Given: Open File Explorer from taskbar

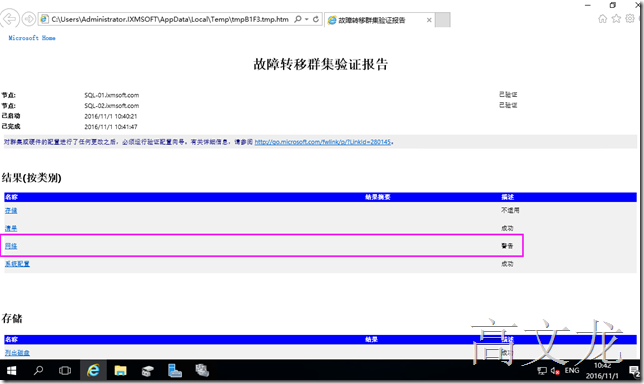Looking at the screenshot, I should point(120,371).
